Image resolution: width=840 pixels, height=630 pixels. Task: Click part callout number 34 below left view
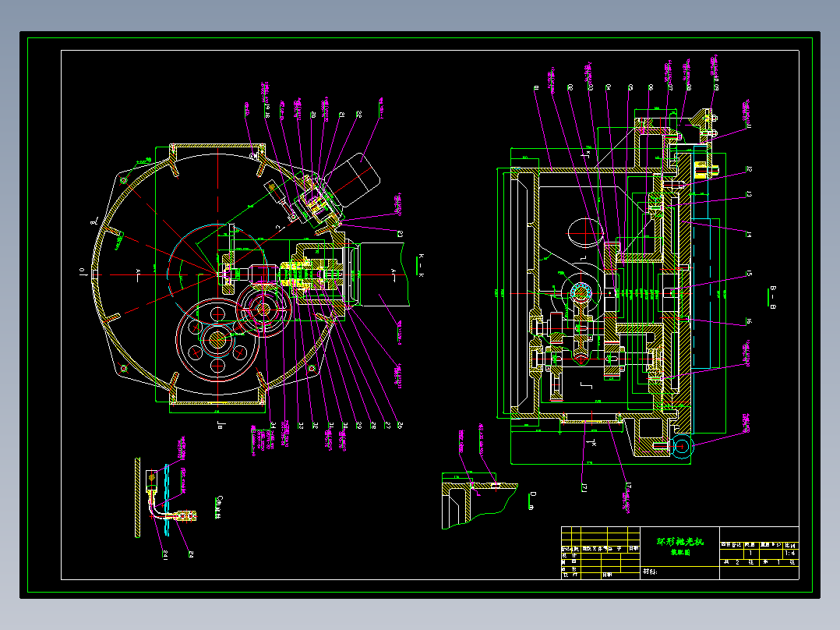tap(273, 425)
